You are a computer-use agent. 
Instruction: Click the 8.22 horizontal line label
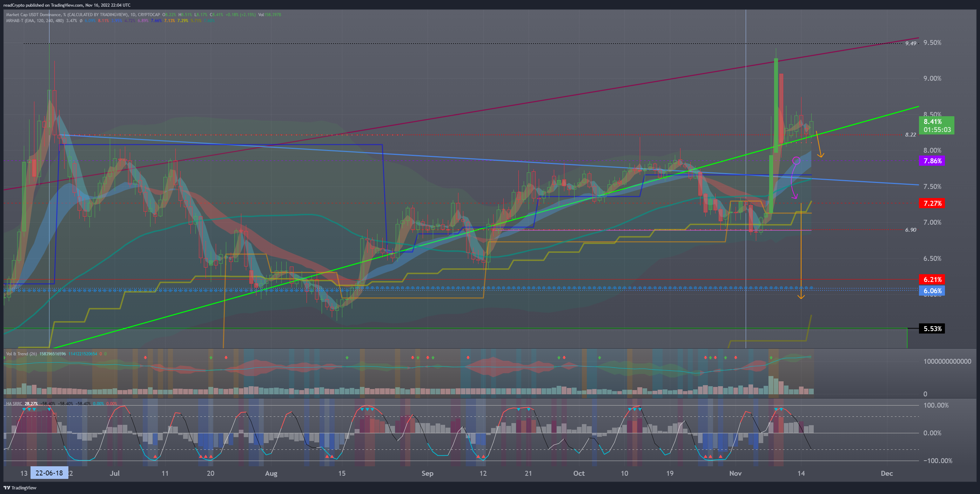click(x=911, y=135)
